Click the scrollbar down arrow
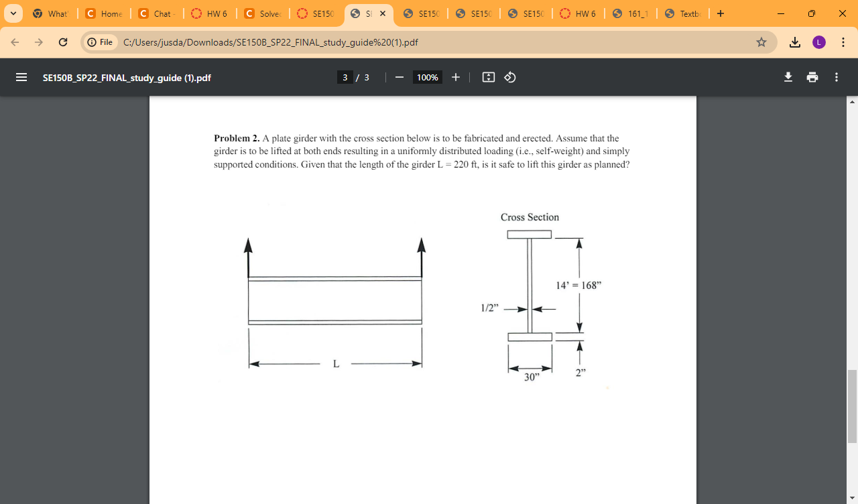This screenshot has width=858, height=504. pyautogui.click(x=852, y=498)
